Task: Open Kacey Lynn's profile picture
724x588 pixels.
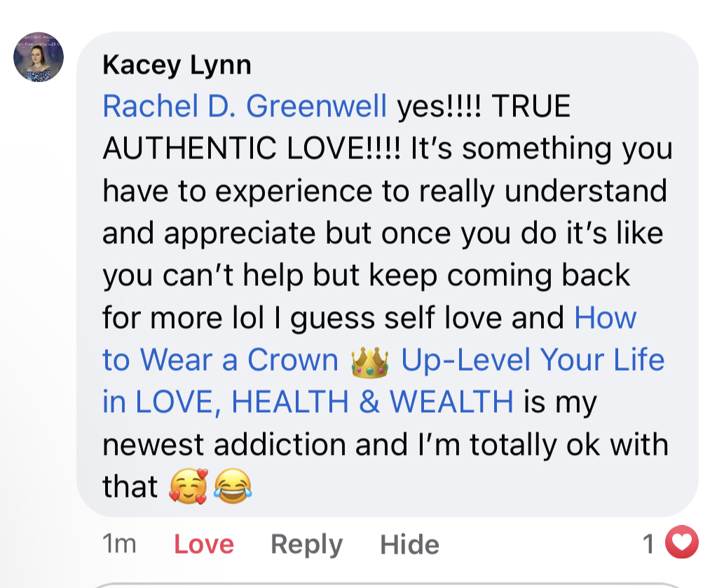Action: coord(39,57)
